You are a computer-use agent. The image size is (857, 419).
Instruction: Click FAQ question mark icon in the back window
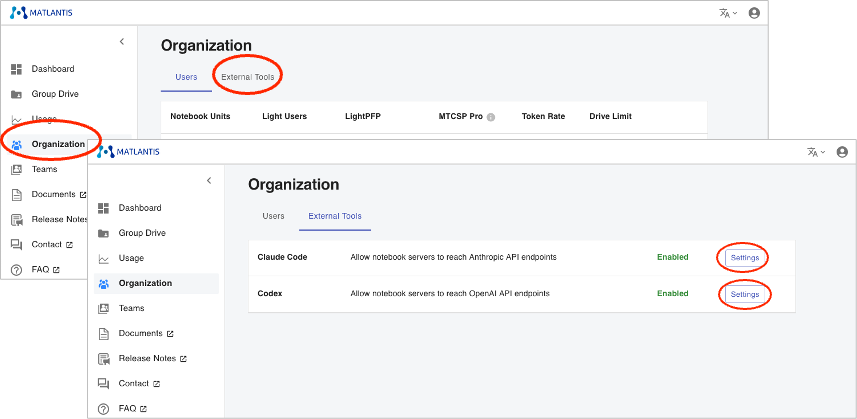pos(16,270)
